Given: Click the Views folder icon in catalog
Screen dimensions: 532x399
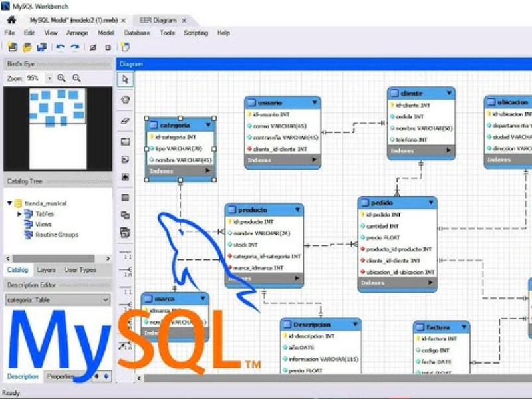Looking at the screenshot, I should (x=29, y=224).
